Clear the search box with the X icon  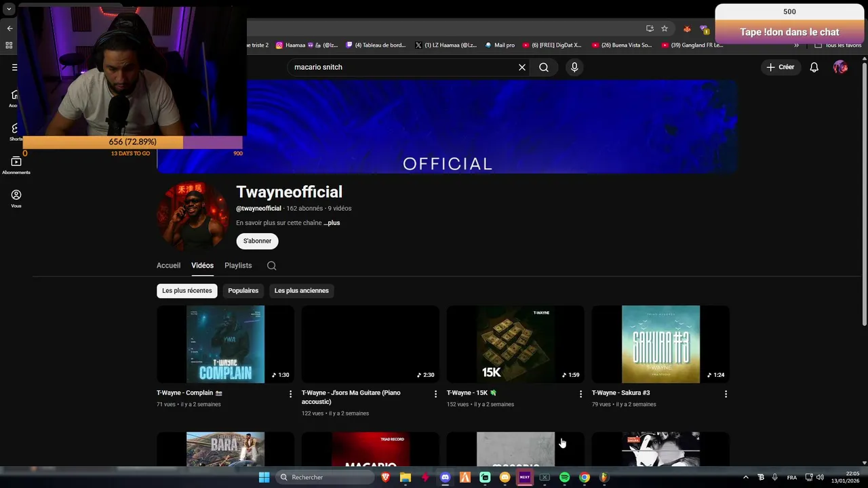click(x=522, y=67)
